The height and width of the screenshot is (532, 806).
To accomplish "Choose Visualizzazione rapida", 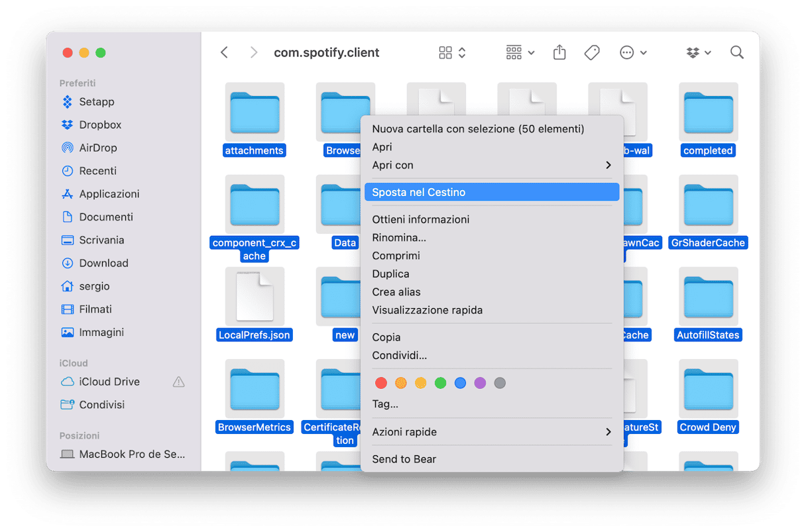I will click(492, 310).
